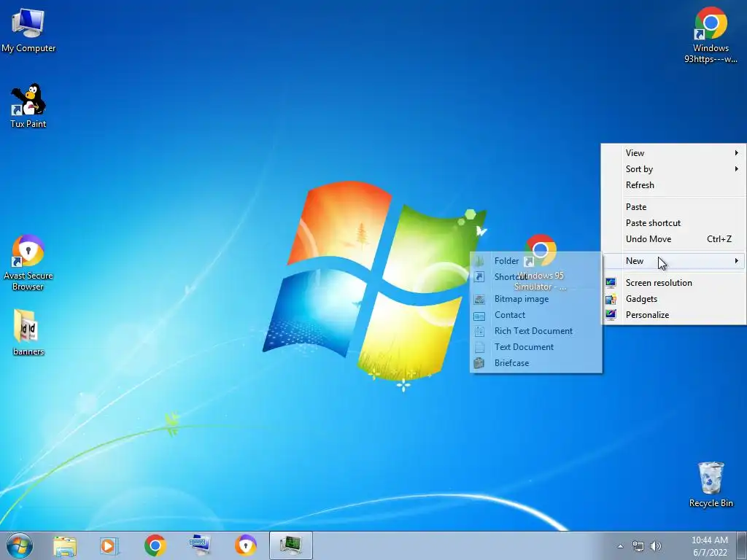Select the banners folder on desktop
The width and height of the screenshot is (747, 560).
click(x=28, y=332)
